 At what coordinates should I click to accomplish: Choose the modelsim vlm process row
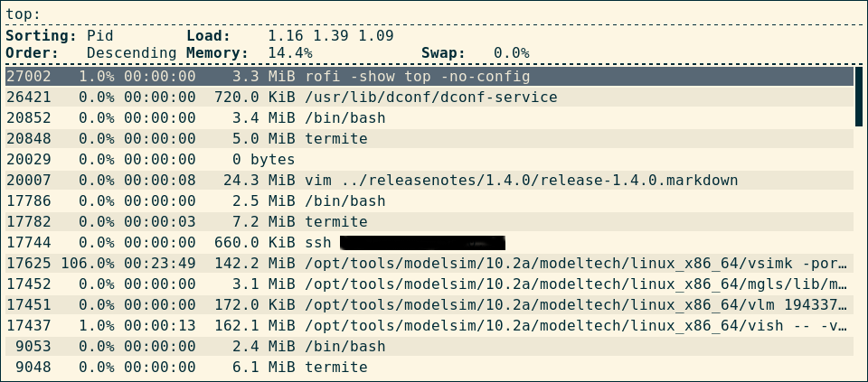pos(429,304)
